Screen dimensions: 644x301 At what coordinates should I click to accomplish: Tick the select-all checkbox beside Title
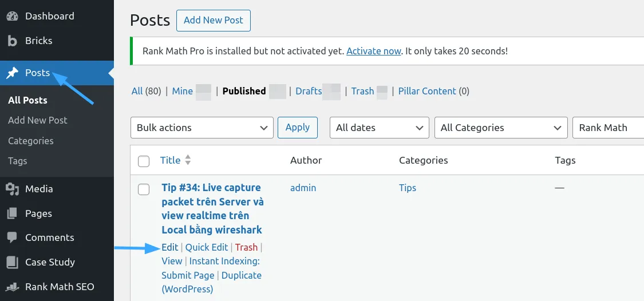[x=144, y=161]
